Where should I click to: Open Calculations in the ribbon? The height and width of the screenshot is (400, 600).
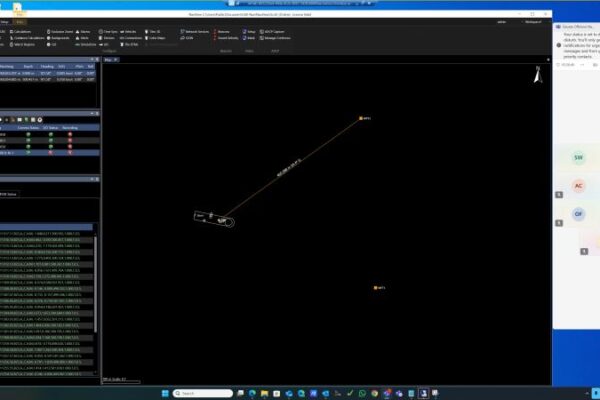point(22,31)
